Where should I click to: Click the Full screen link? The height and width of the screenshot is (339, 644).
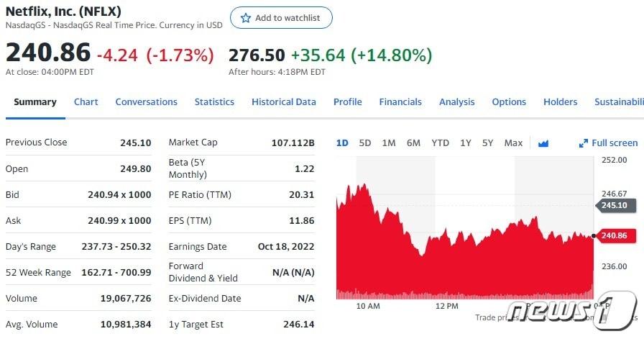pos(614,143)
